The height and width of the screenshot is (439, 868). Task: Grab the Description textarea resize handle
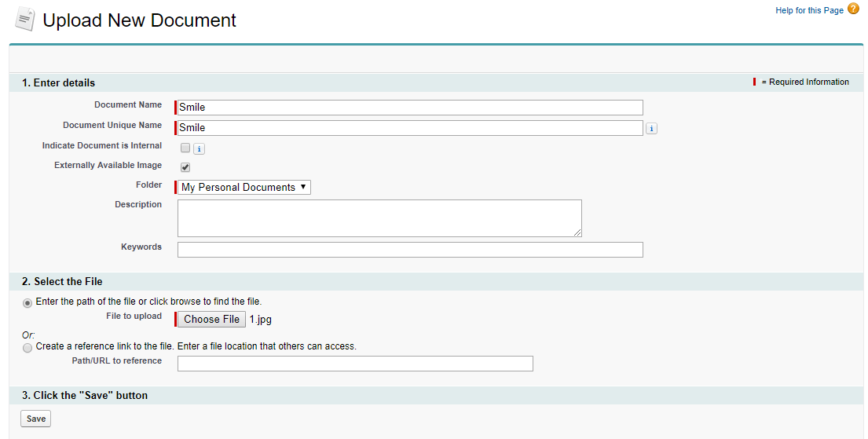[578, 233]
